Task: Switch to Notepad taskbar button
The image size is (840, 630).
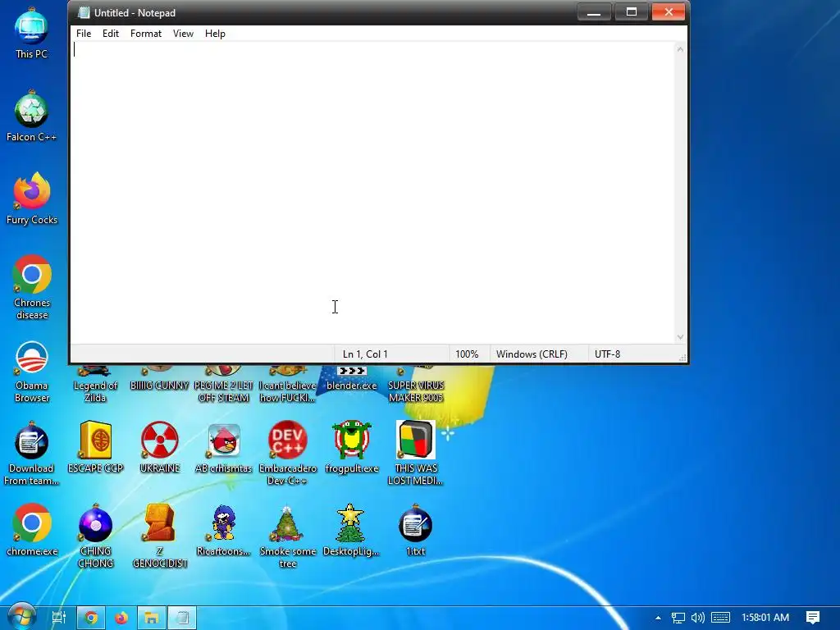Action: pos(182,618)
